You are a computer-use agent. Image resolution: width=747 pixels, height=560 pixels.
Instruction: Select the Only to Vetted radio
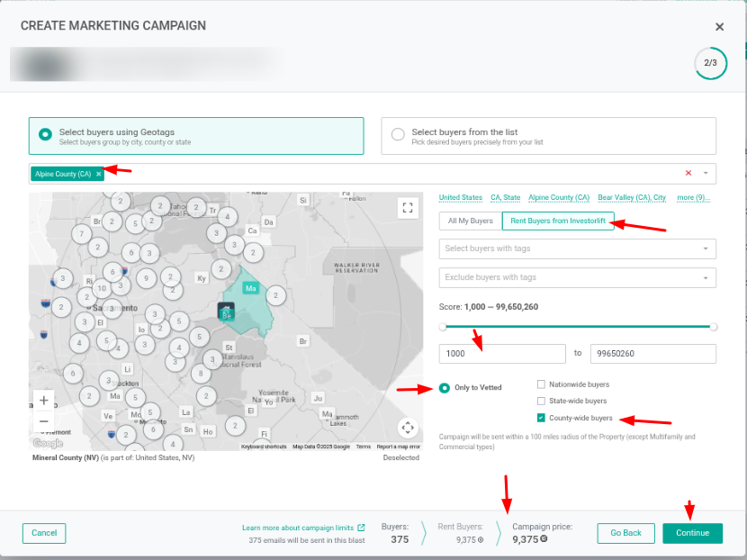pos(444,388)
